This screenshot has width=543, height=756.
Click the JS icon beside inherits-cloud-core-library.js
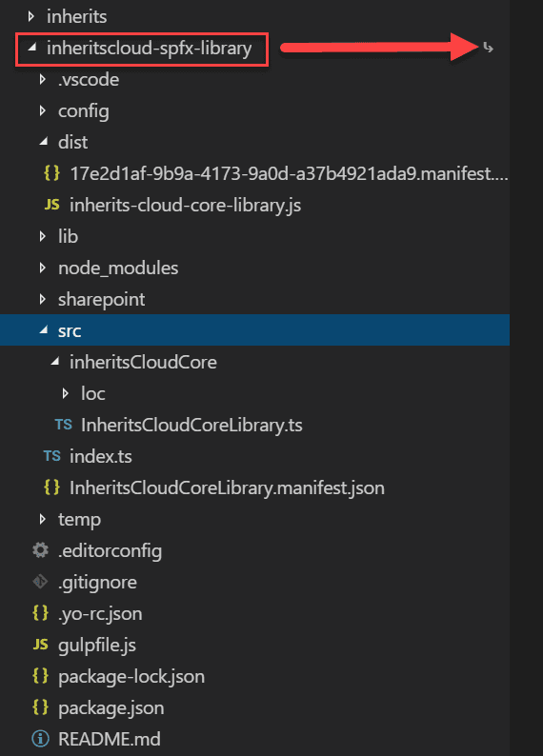[51, 205]
